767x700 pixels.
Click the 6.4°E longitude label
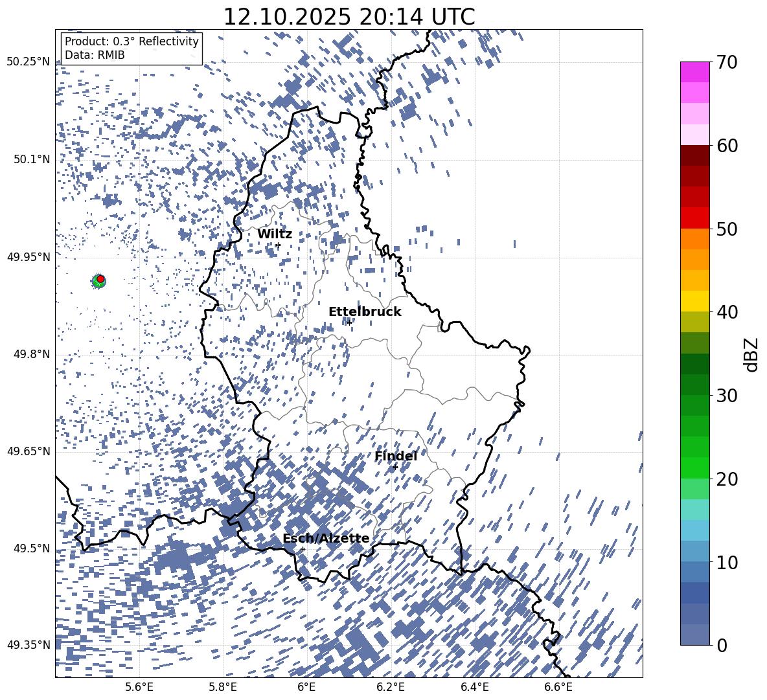point(474,688)
